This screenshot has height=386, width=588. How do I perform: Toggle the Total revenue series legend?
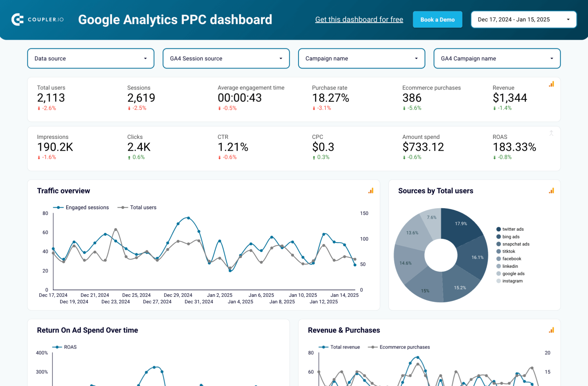pos(339,347)
